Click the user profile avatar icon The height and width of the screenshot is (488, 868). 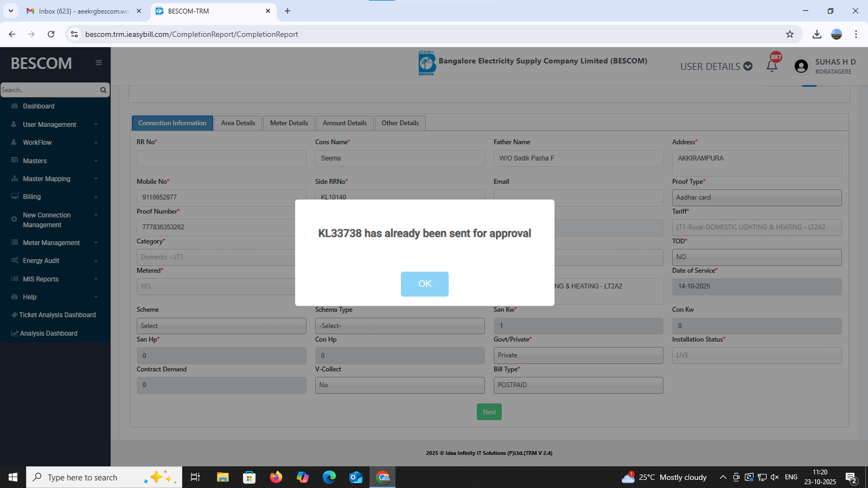coord(801,66)
